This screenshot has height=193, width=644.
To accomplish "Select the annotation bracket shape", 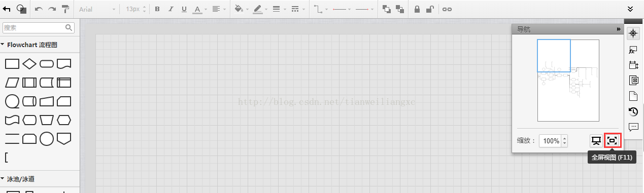I will point(7,157).
